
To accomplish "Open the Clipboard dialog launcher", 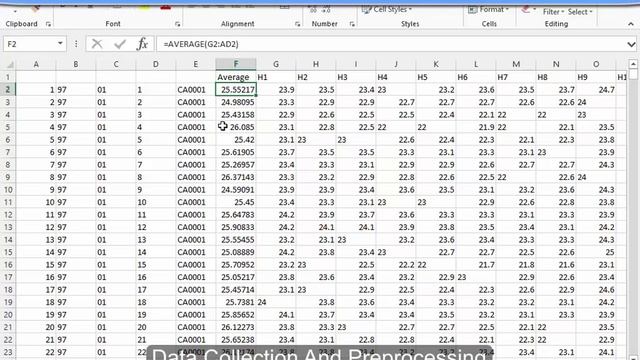I will tap(48, 24).
